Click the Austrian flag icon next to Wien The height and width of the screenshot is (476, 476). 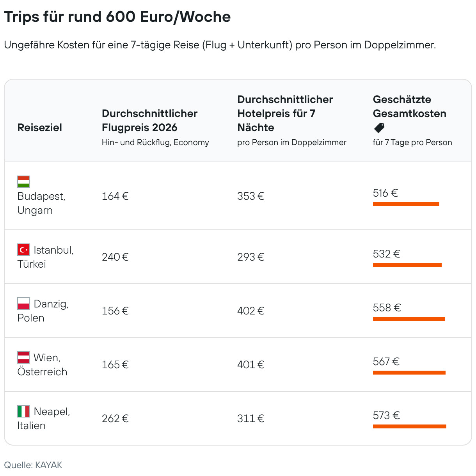click(x=23, y=357)
